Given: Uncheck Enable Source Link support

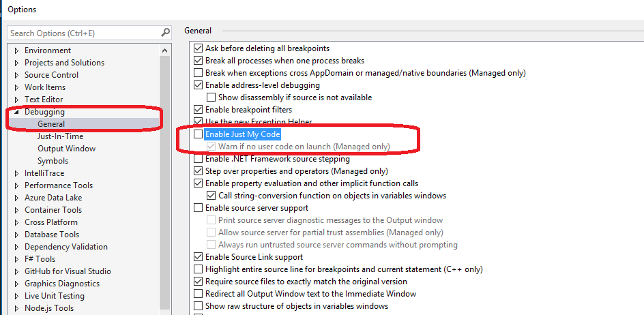Looking at the screenshot, I should pos(199,257).
